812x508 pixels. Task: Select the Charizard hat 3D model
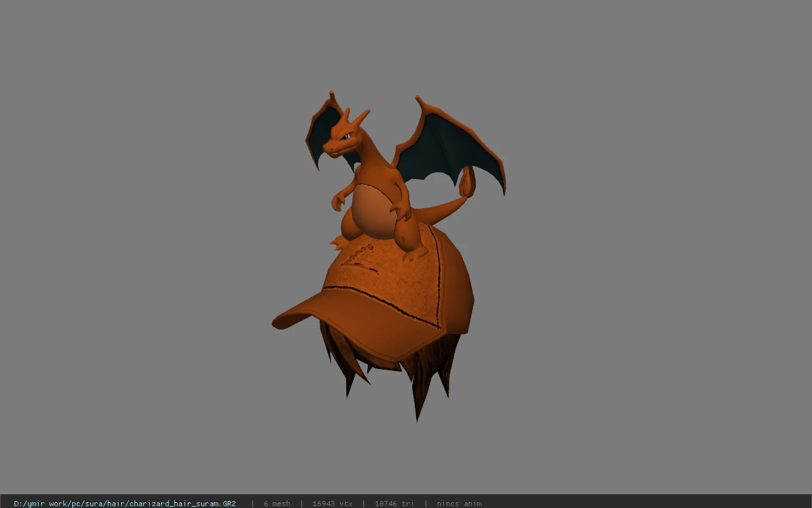[388, 257]
